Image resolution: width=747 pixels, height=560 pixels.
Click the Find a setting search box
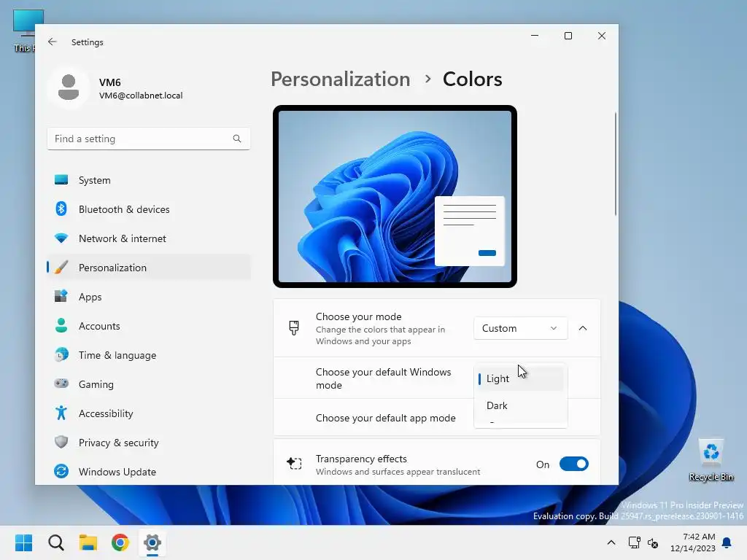pyautogui.click(x=149, y=139)
